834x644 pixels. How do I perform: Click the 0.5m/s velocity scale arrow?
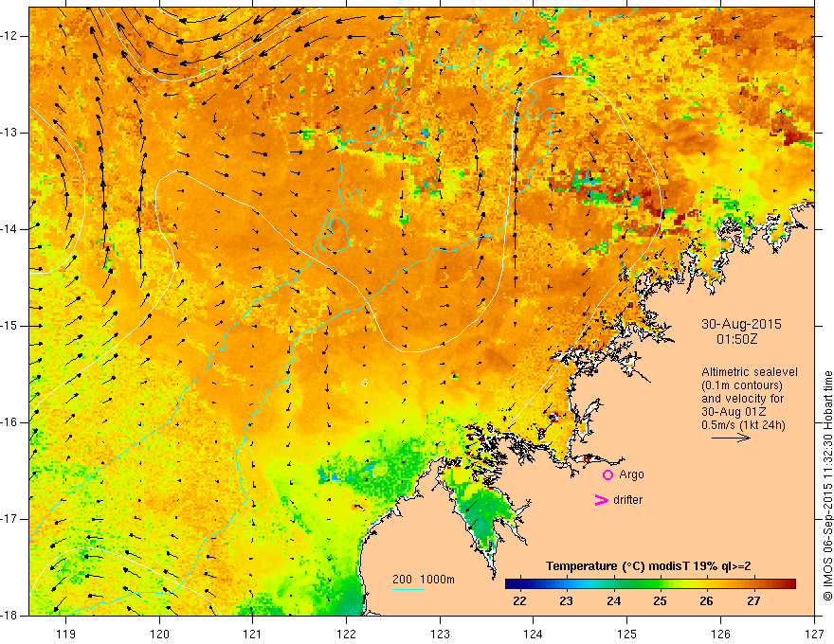pyautogui.click(x=731, y=438)
